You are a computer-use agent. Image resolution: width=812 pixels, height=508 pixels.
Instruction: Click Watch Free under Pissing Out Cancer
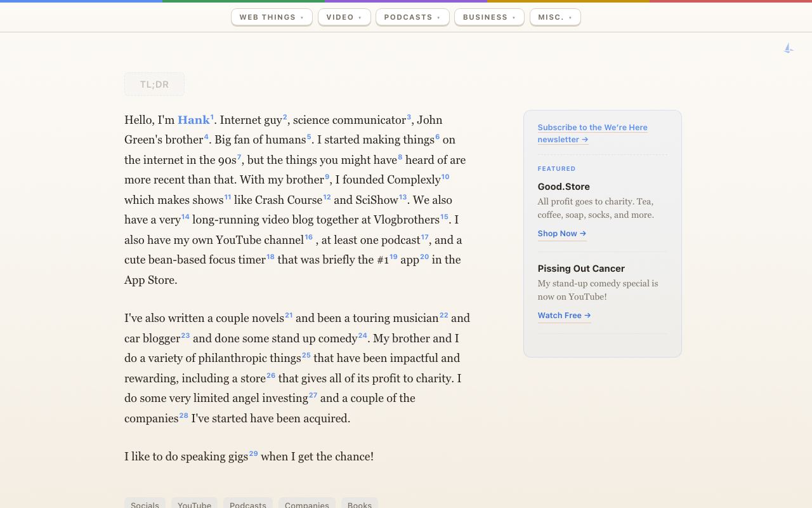pyautogui.click(x=564, y=316)
